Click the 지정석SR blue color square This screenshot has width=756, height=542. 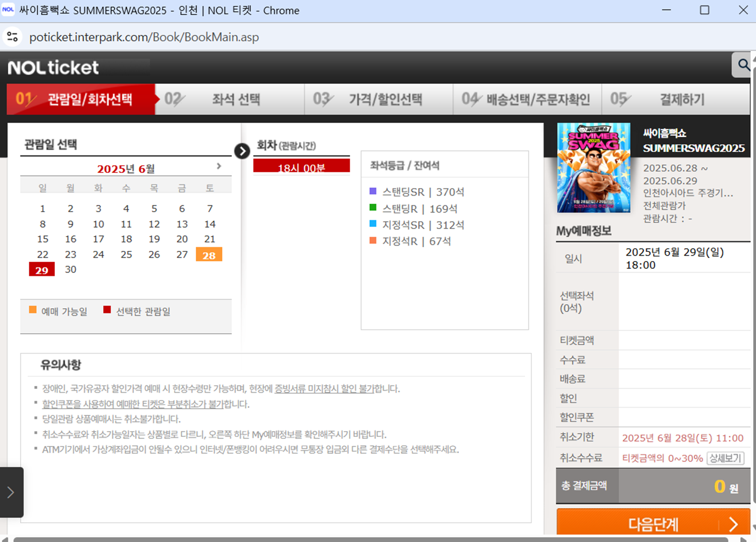pyautogui.click(x=373, y=224)
